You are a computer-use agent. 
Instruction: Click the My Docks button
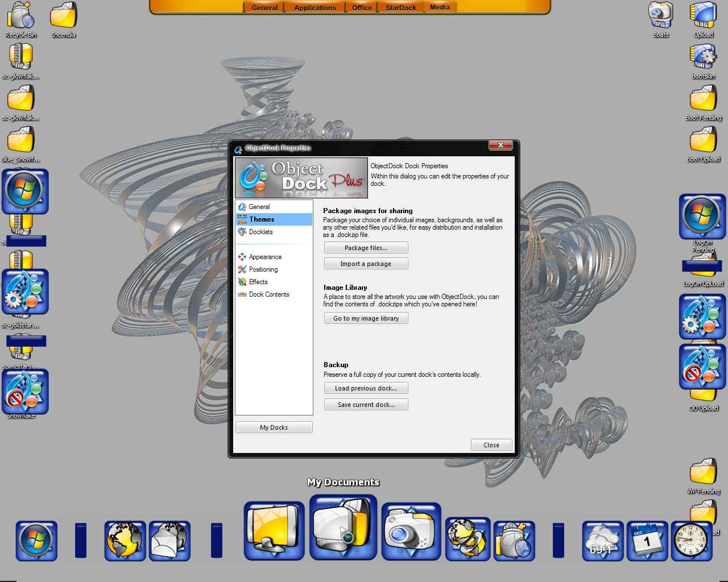tap(274, 427)
